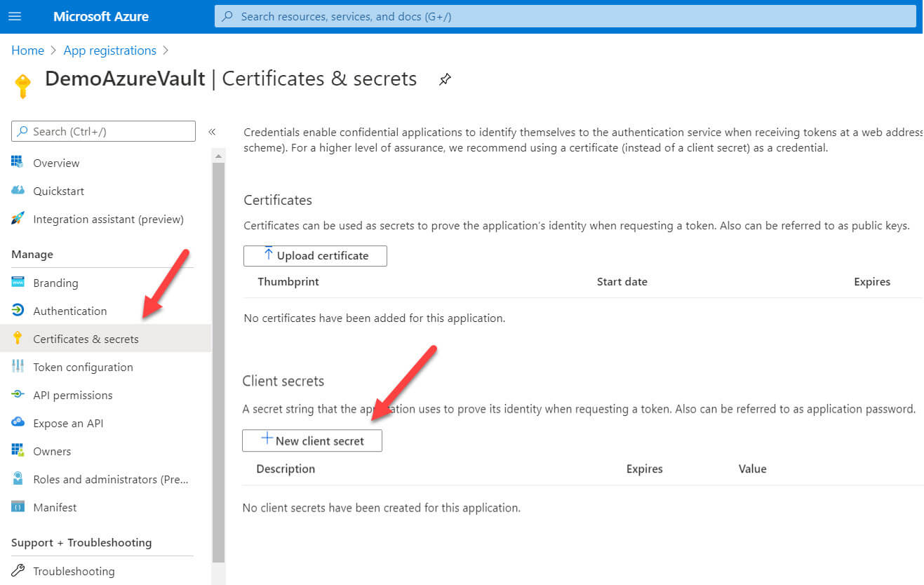The height and width of the screenshot is (585, 924).
Task: Click the sidebar vertical scrollbar thumb
Action: [218, 361]
